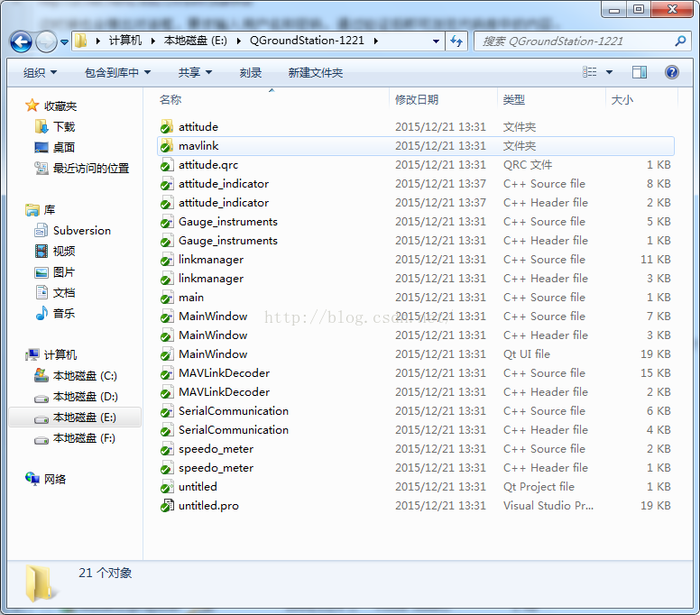Open 桌面 in favorites

(64, 147)
